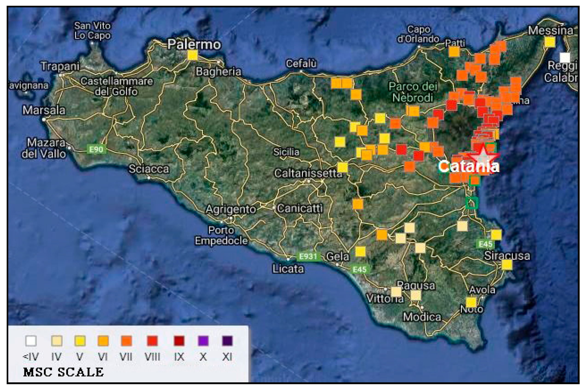Select the orange VII legend swatch

tap(127, 341)
